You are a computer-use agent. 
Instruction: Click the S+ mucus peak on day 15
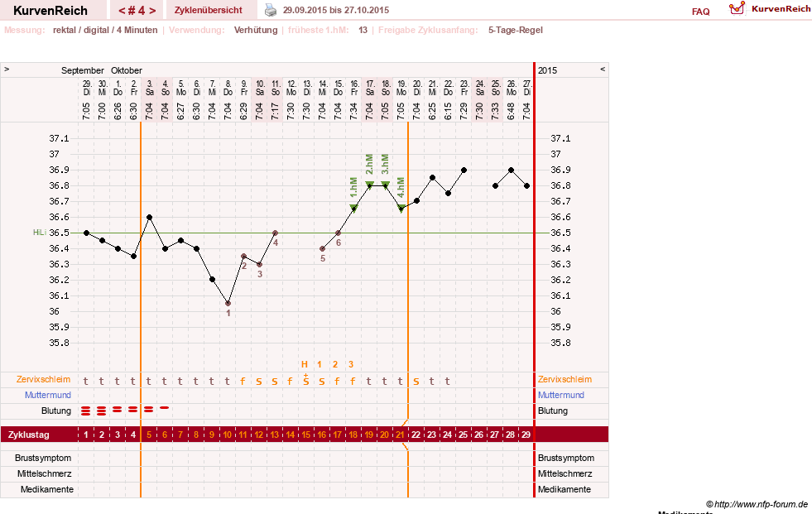(306, 380)
